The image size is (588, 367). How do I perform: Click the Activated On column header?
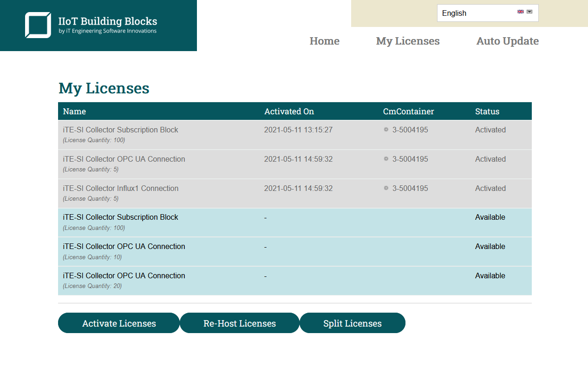click(289, 111)
